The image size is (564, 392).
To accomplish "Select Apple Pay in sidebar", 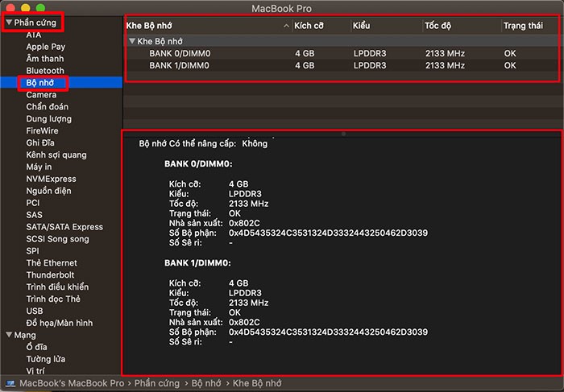I will pyautogui.click(x=45, y=47).
